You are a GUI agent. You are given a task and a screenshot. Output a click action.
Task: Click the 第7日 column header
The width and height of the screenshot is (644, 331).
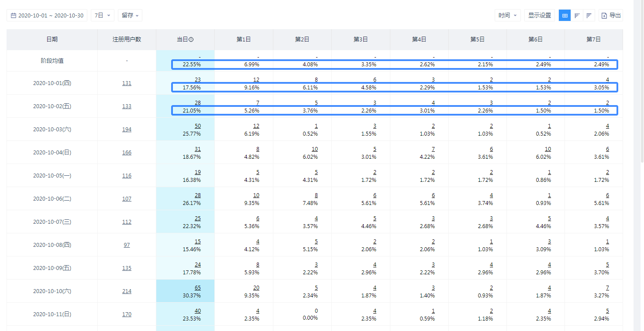[x=593, y=39]
